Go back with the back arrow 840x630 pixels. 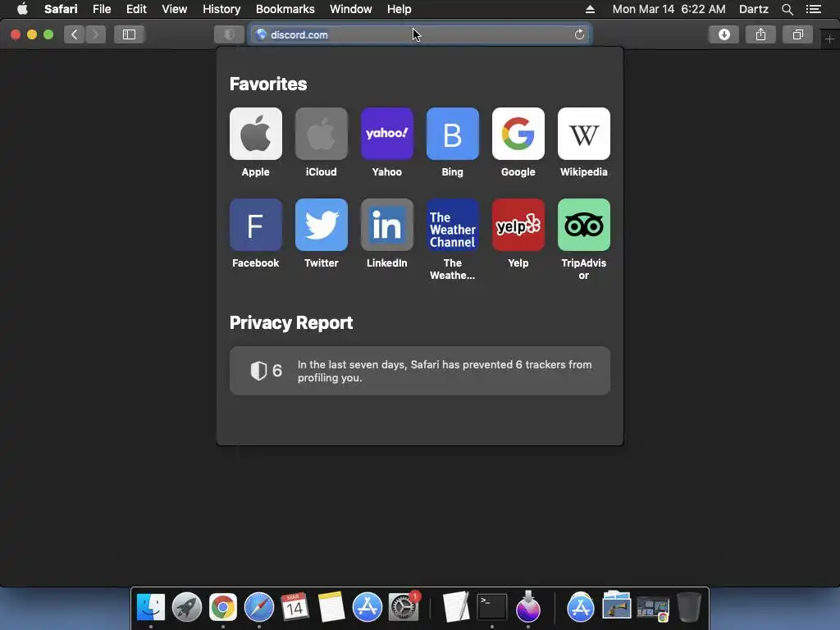tap(75, 34)
